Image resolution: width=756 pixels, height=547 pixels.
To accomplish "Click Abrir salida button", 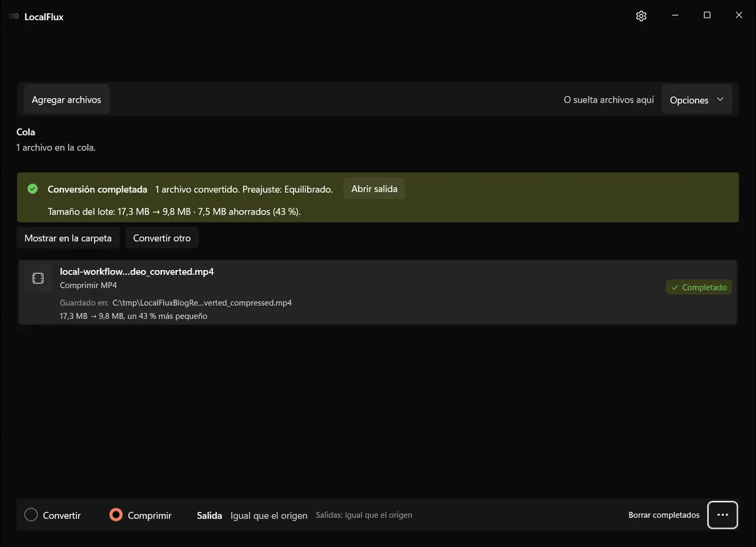I will click(374, 189).
